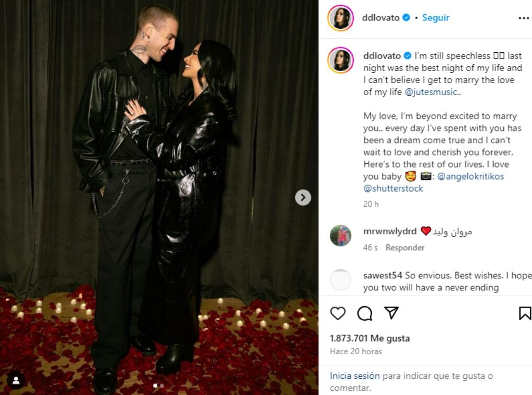
Task: Click Inicia sesión to log in
Action: point(354,376)
